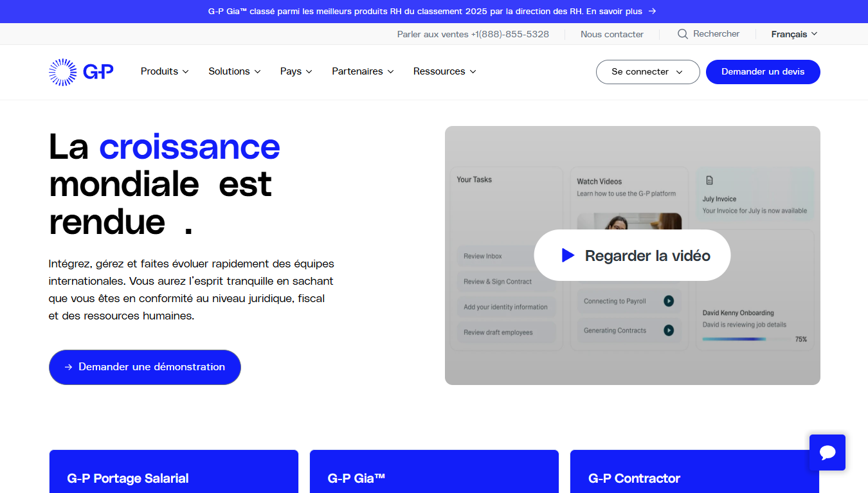Click Demander un devis button
This screenshot has height=493, width=868.
point(763,72)
